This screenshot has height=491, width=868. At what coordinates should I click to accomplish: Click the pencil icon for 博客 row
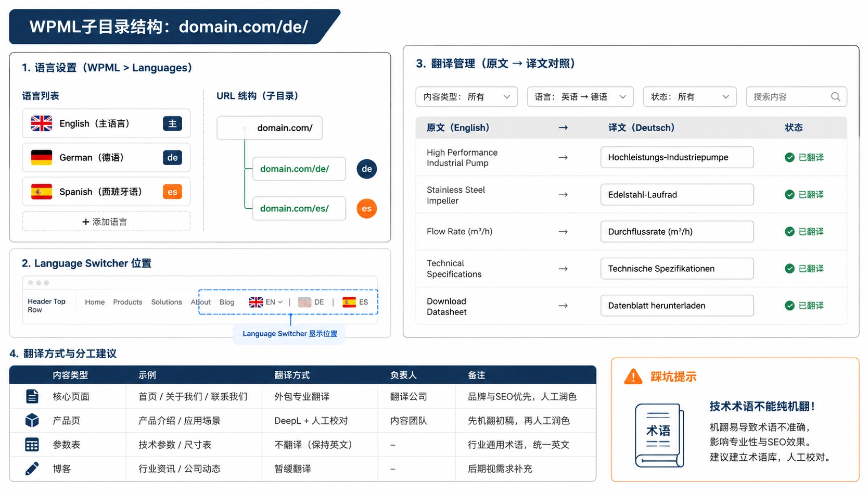point(32,469)
